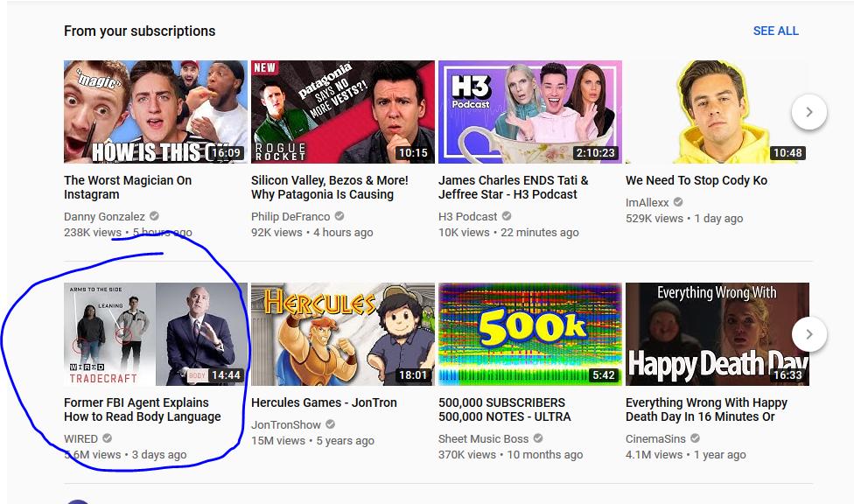854x504 pixels.
Task: Click verified badge next to Danny Gonzalez
Action: click(x=154, y=216)
